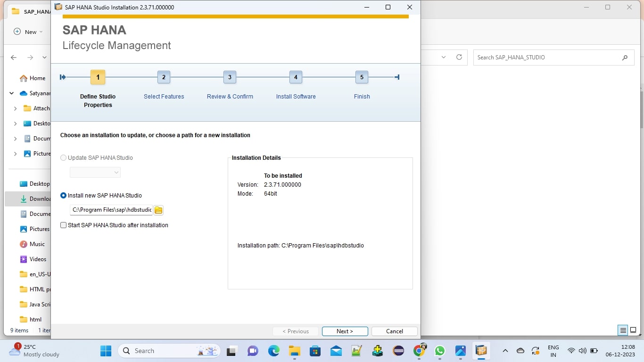
Task: Enable Start SAP HANA Studio after installation
Action: point(63,225)
